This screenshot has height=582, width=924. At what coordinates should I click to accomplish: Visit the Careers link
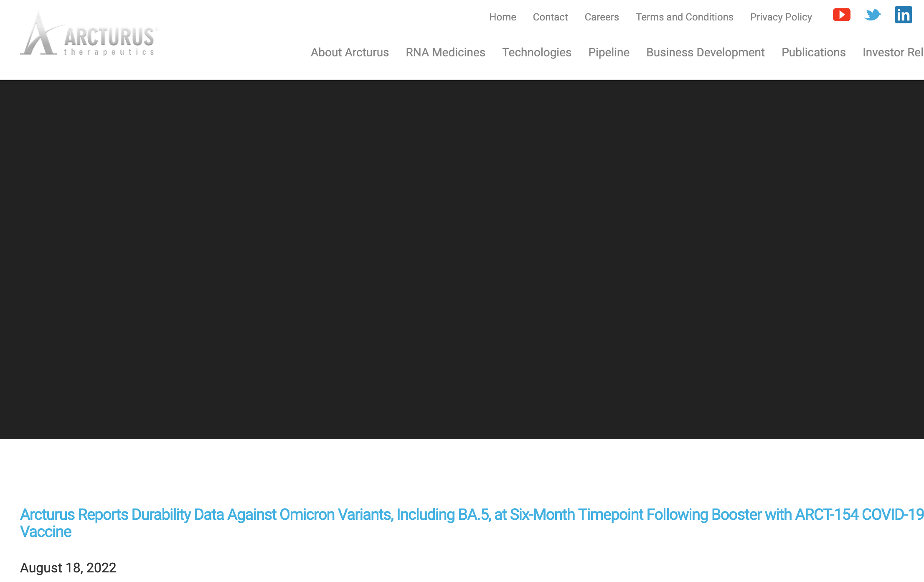pos(602,17)
